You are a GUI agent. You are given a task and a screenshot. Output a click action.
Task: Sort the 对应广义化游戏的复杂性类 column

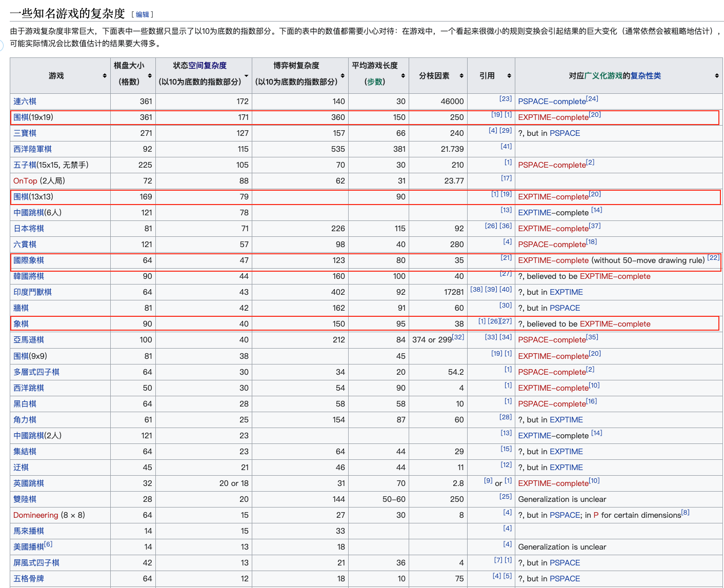pyautogui.click(x=717, y=75)
